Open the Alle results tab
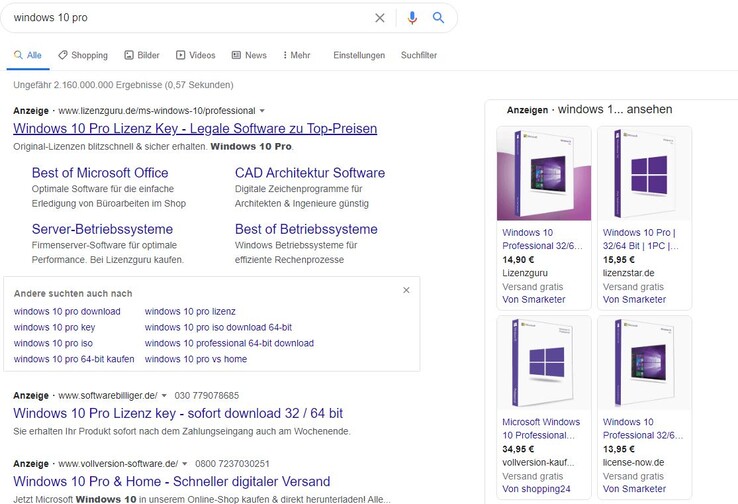738x504 pixels. [x=28, y=55]
